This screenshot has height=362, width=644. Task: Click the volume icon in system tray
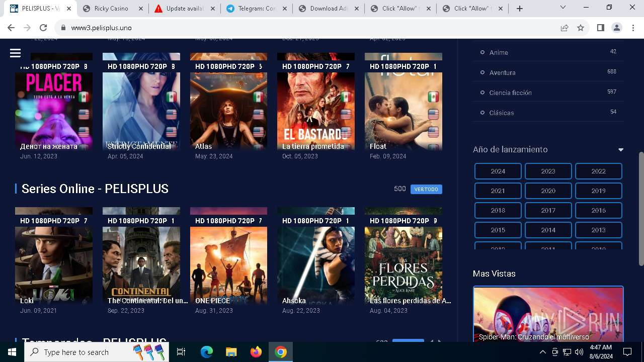579,352
